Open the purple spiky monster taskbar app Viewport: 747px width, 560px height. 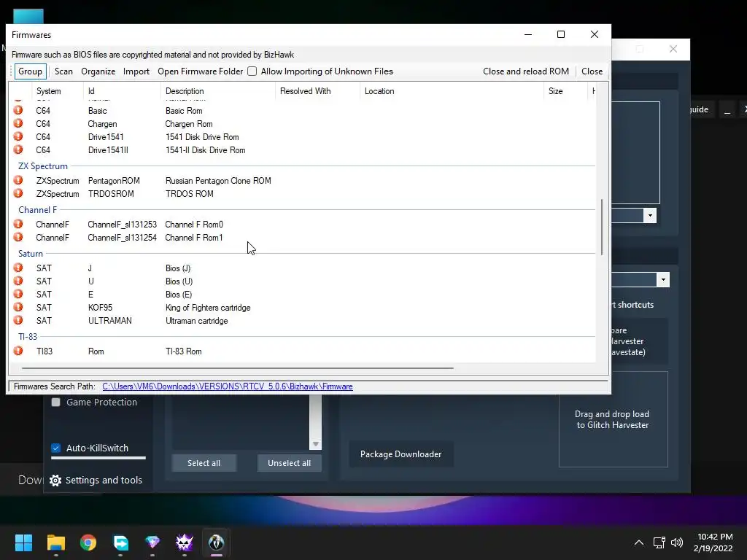pyautogui.click(x=185, y=542)
